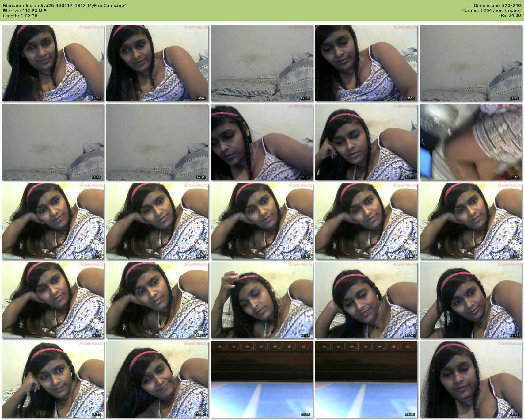Click the FPS 24.00 text
524x420 pixels.
point(509,15)
